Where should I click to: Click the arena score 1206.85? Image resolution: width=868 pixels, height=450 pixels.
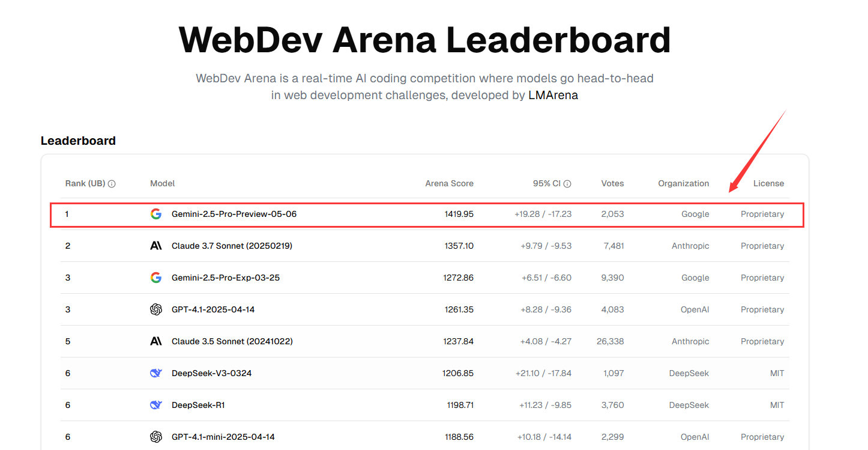tap(458, 373)
